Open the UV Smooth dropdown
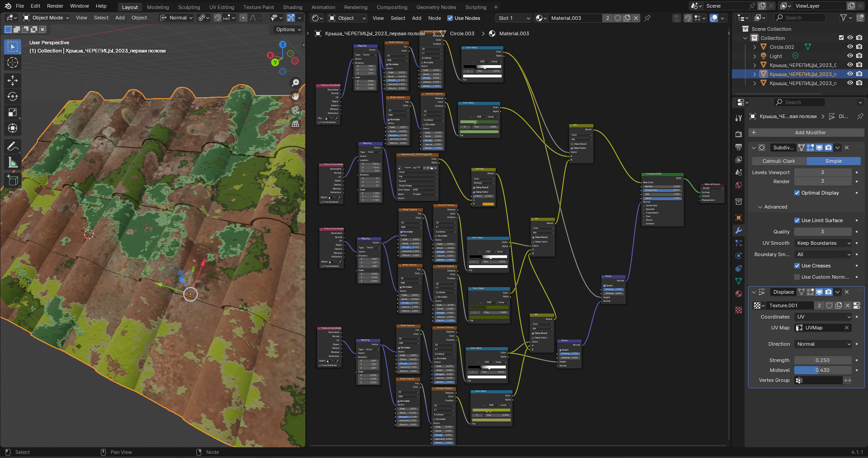Image resolution: width=868 pixels, height=458 pixels. coord(823,243)
